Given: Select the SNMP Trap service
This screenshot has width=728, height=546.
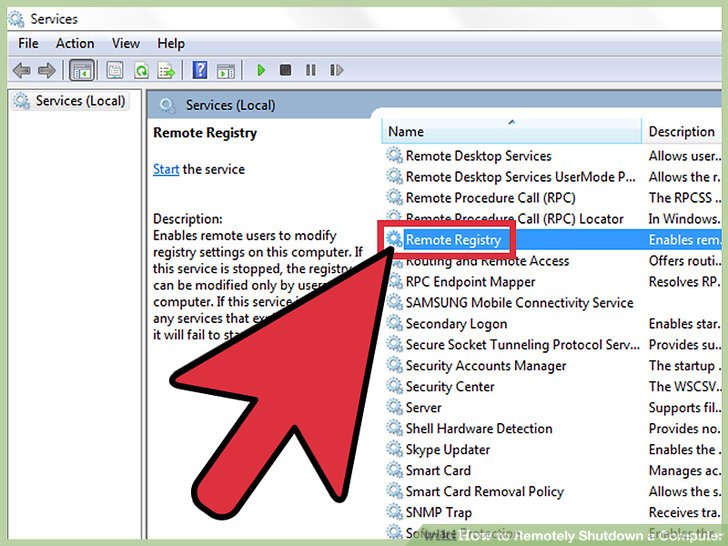Looking at the screenshot, I should click(x=552, y=513).
